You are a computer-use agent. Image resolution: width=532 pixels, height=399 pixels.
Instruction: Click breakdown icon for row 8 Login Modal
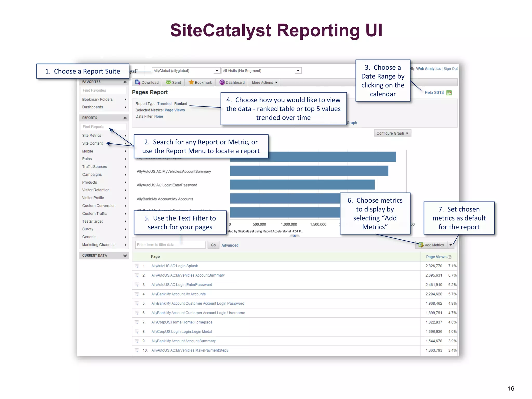coord(137,331)
